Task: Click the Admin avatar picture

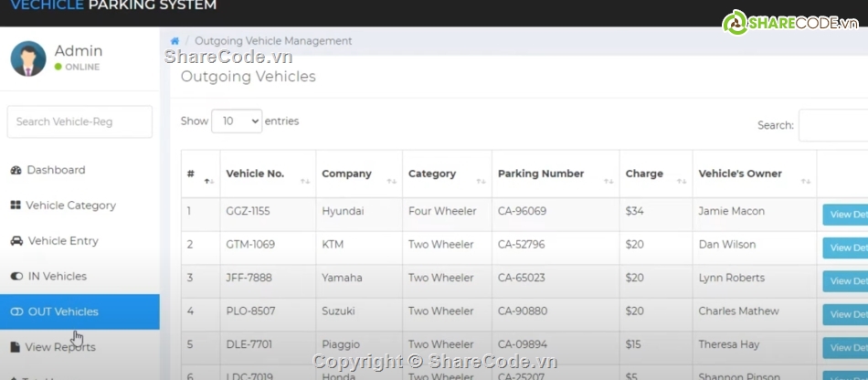Action: pos(28,58)
